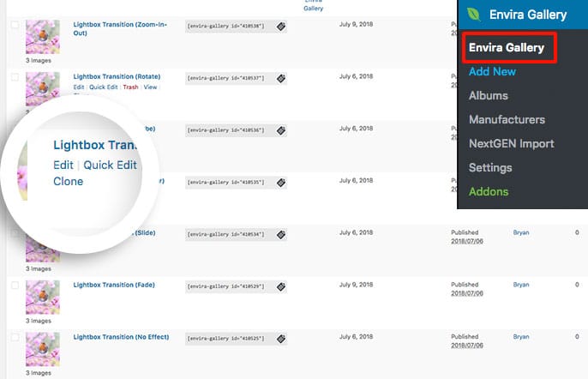Go to Albums menu item
Viewport: 588px width, 379px height.
(x=489, y=95)
